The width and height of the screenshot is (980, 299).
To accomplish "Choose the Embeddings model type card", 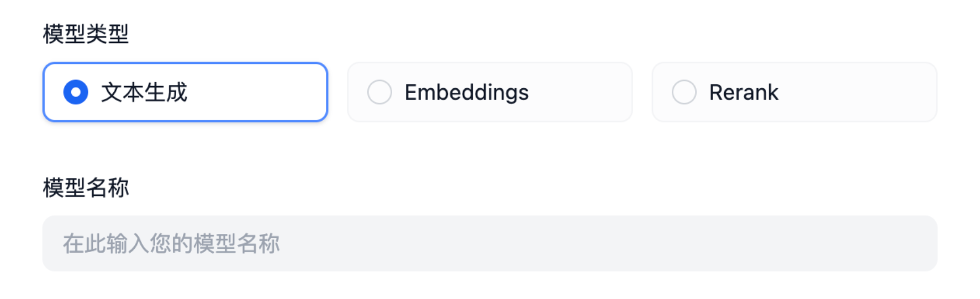I will coord(489,92).
